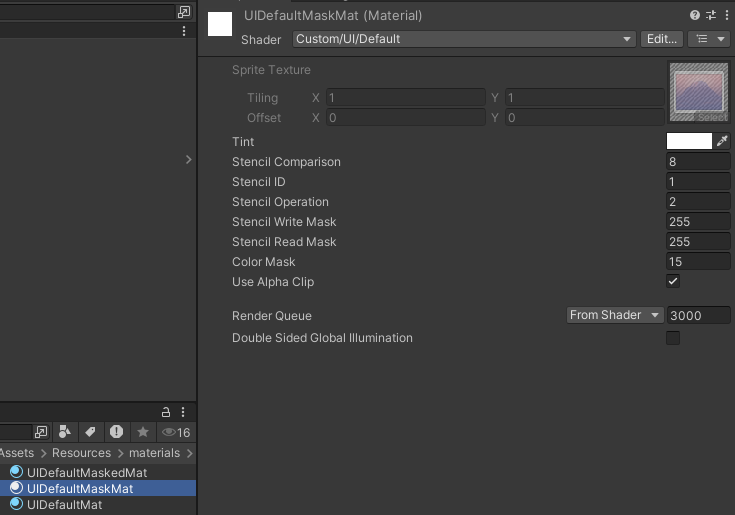The height and width of the screenshot is (515, 735).
Task: Click the Search by Label tag icon
Action: [x=90, y=432]
